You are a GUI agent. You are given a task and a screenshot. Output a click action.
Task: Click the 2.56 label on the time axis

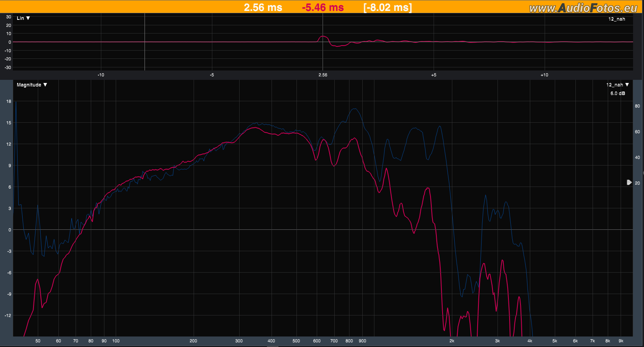click(323, 75)
